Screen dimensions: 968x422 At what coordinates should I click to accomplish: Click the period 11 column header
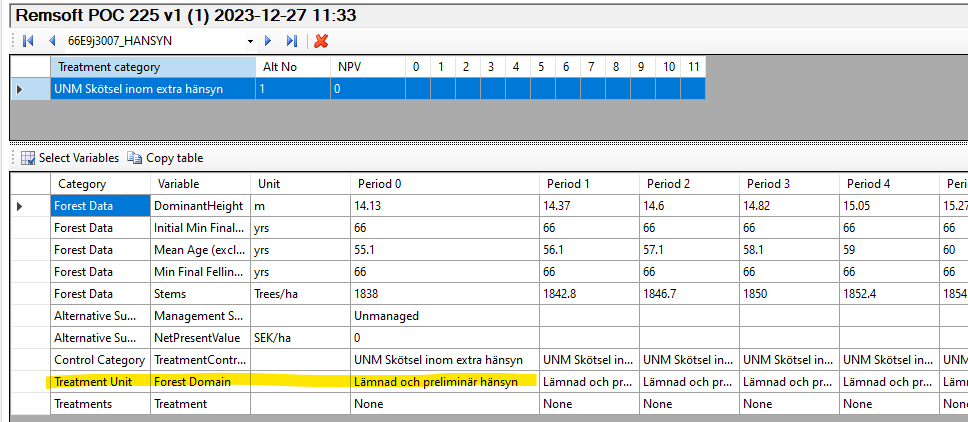693,67
